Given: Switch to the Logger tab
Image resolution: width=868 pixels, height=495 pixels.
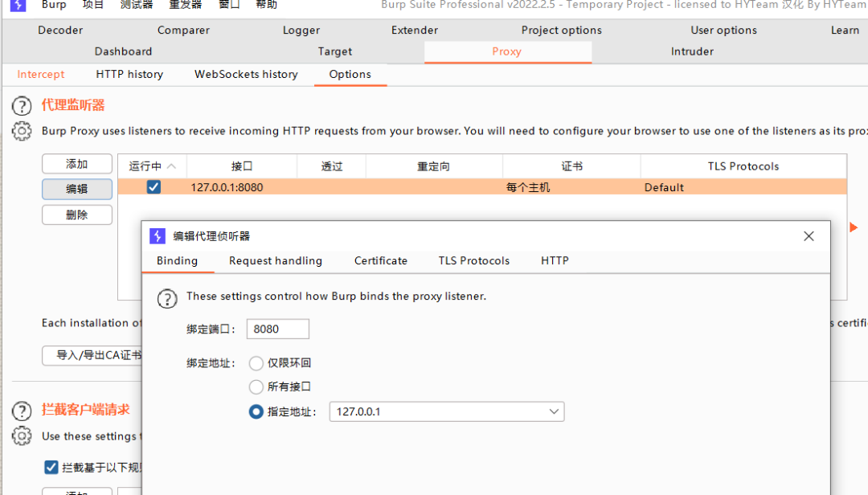Looking at the screenshot, I should pyautogui.click(x=301, y=31).
